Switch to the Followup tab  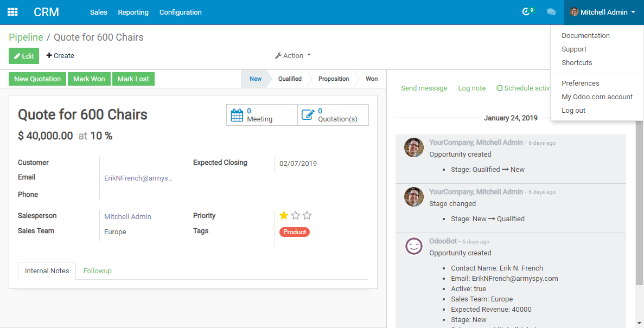pyautogui.click(x=97, y=271)
